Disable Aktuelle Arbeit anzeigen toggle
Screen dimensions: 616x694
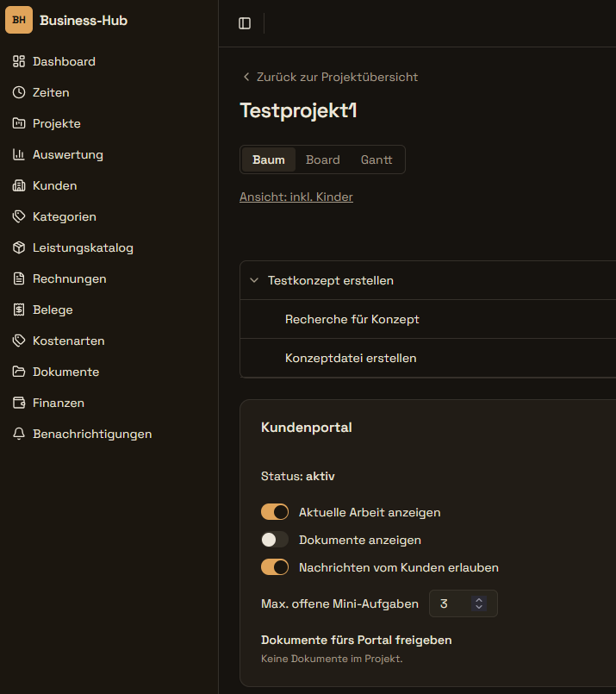pyautogui.click(x=275, y=512)
